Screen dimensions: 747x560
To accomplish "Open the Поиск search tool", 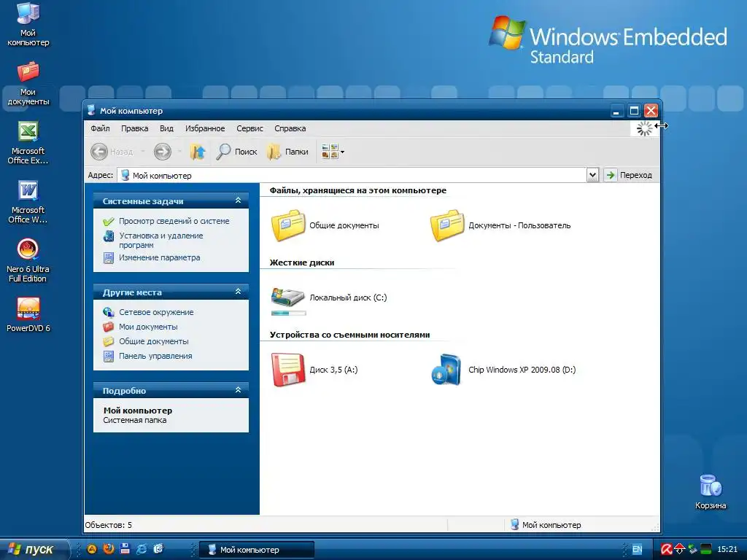I will point(236,152).
